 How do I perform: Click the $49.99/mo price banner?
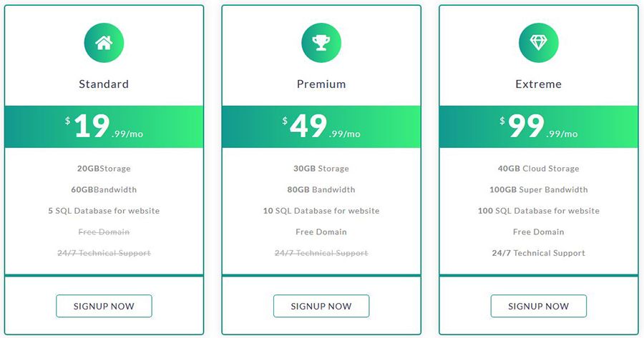(x=321, y=126)
